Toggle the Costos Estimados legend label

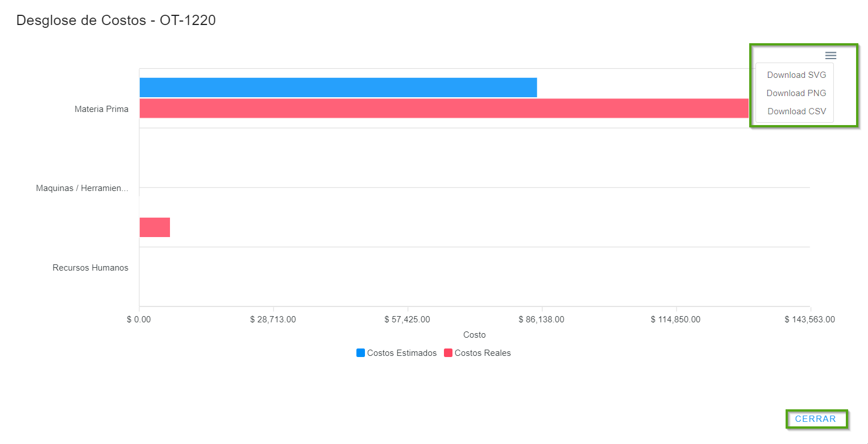click(401, 353)
